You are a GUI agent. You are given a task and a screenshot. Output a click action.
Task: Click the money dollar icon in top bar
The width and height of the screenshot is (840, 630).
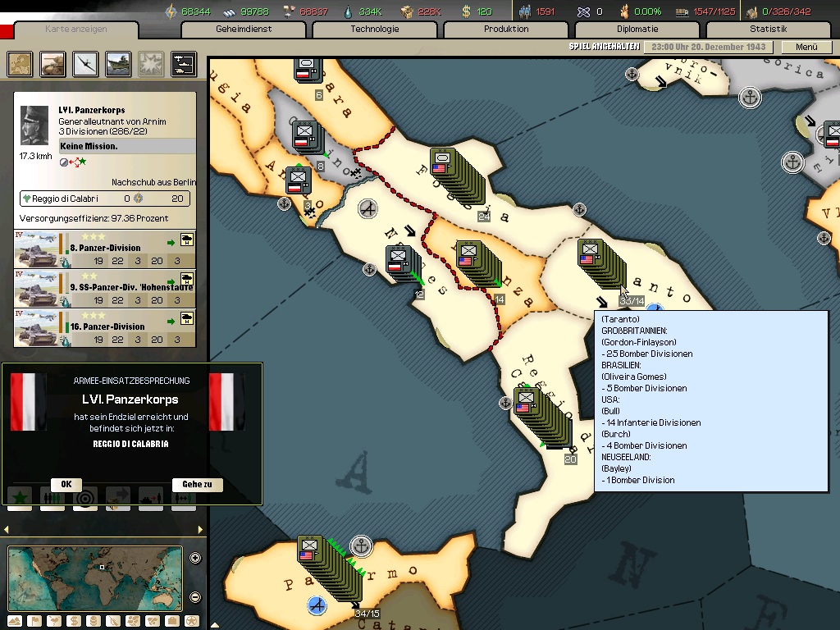[x=467, y=11]
